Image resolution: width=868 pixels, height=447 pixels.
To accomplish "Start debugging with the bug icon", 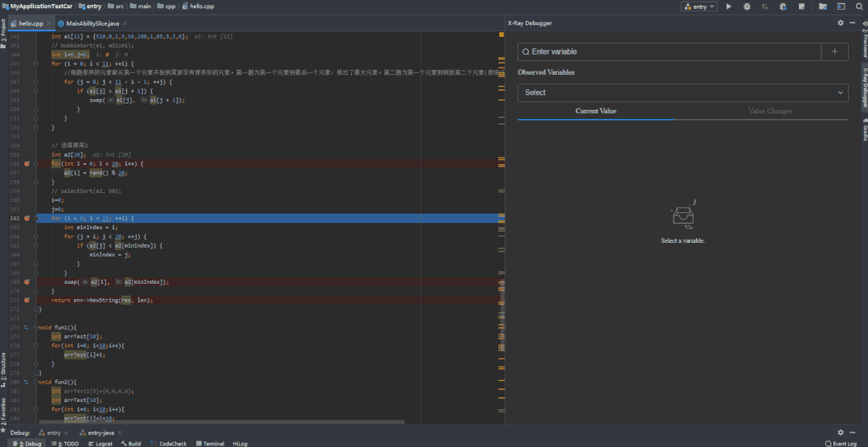I will pos(747,6).
